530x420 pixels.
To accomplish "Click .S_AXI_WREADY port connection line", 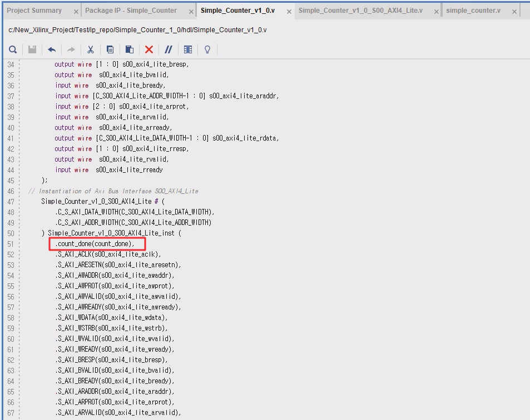I will [x=115, y=349].
